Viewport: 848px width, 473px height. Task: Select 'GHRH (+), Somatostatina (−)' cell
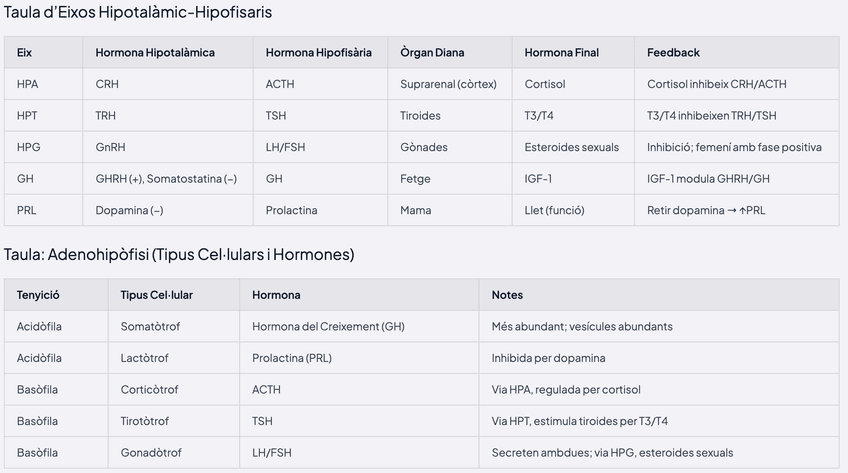(x=166, y=179)
